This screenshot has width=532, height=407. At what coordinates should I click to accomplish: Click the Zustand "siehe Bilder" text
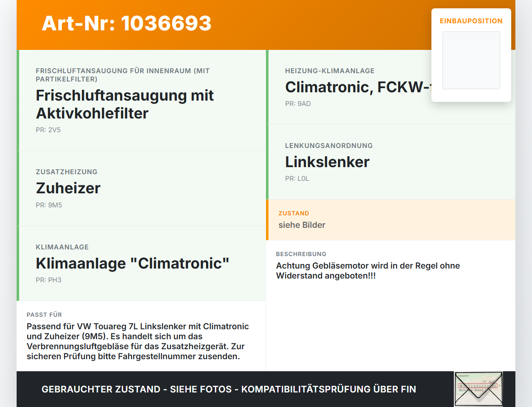point(302,225)
